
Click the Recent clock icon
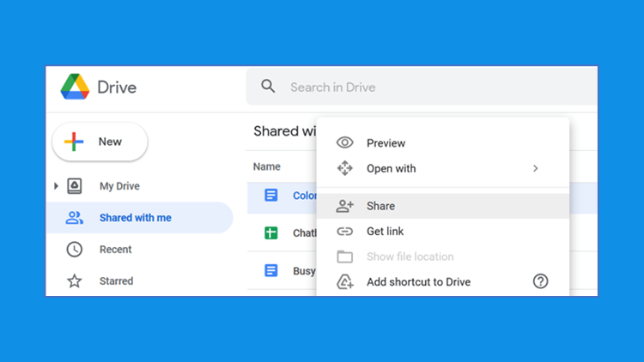(x=75, y=249)
